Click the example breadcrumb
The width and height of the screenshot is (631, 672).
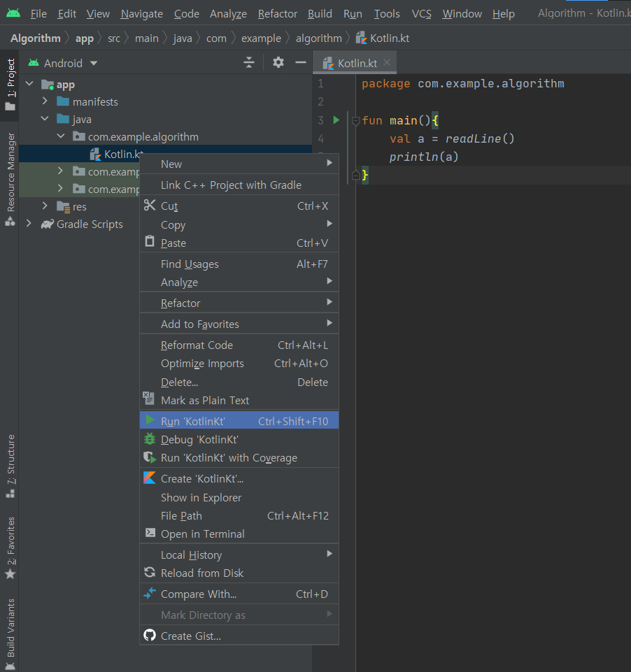261,38
